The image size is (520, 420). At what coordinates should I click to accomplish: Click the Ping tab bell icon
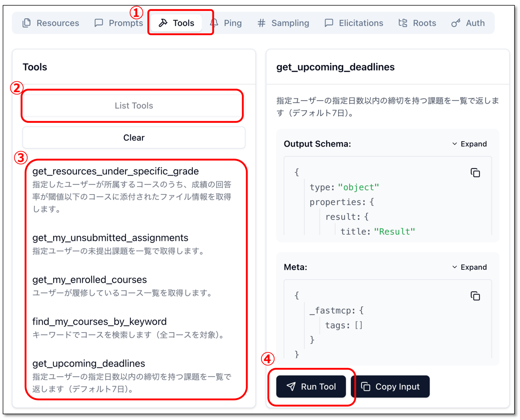pyautogui.click(x=214, y=23)
